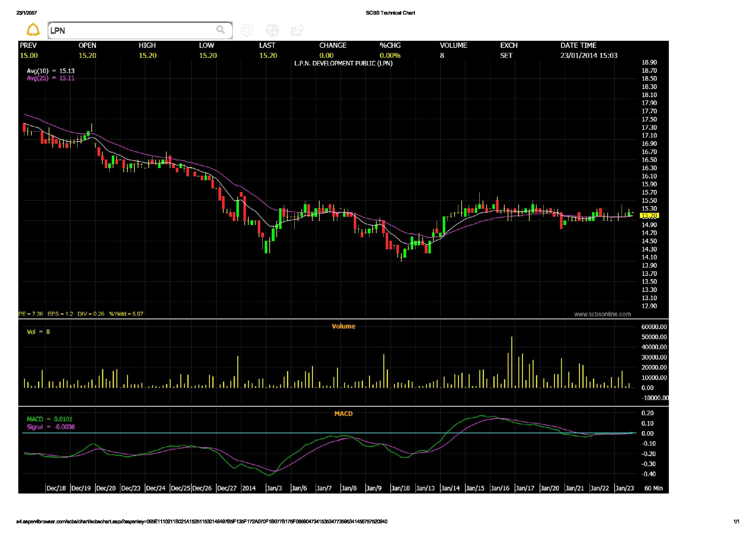Viewport: 756px width, 534px height.
Task: Click the share/export arrow icon
Action: coord(297,30)
